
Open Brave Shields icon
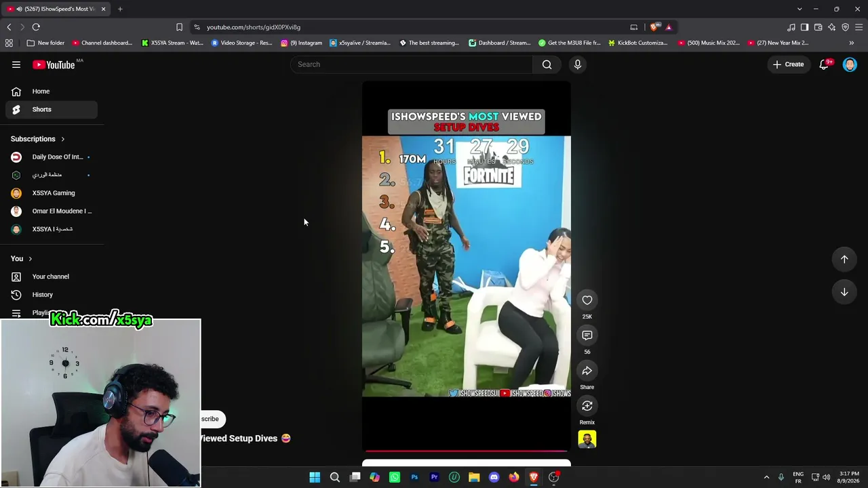tap(654, 27)
